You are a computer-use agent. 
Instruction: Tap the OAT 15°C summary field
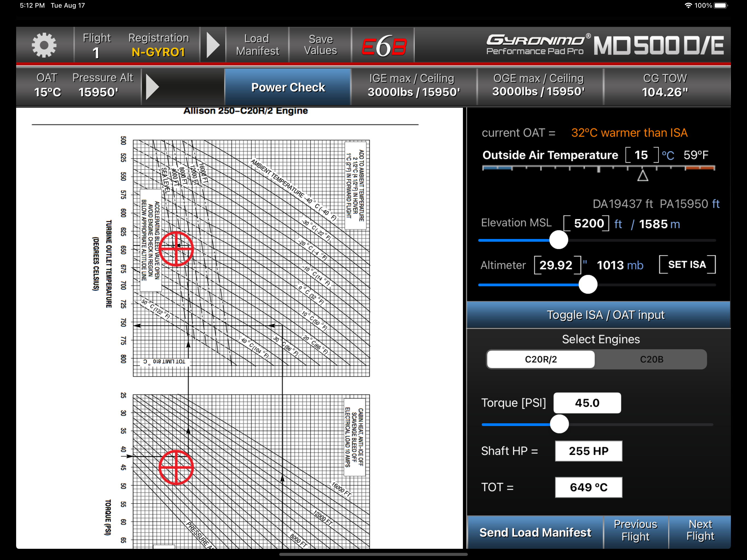[47, 86]
